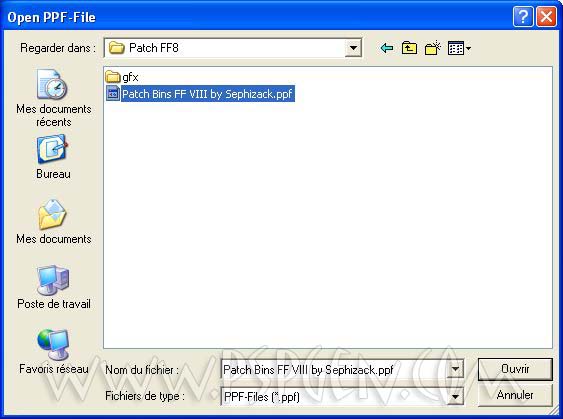563x419 pixels.
Task: Click the Annuler button
Action: 515,395
